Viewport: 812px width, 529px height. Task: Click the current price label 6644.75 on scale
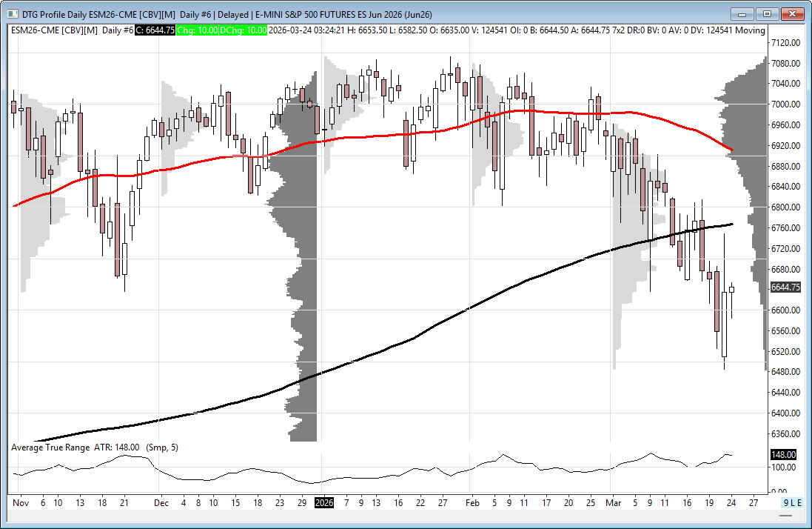coord(783,287)
